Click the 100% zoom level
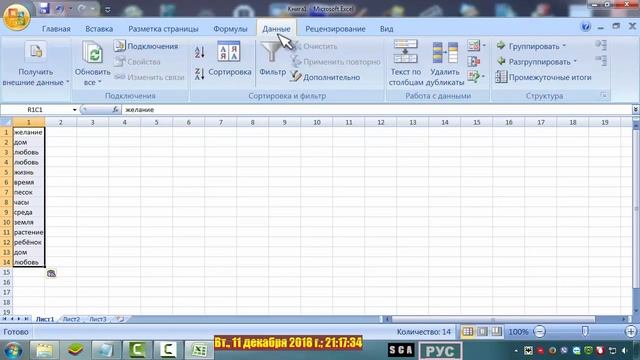 tap(518, 332)
